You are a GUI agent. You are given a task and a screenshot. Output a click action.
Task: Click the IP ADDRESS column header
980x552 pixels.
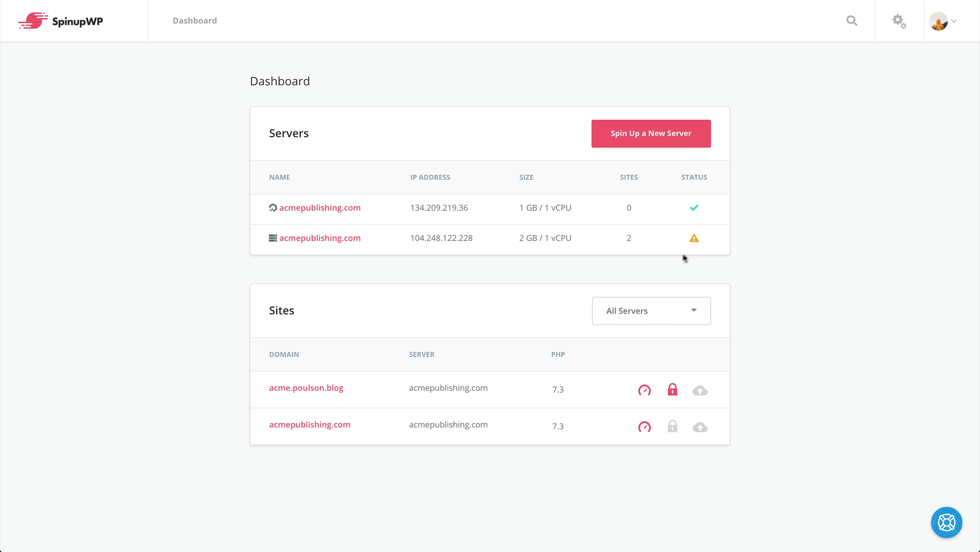[430, 177]
